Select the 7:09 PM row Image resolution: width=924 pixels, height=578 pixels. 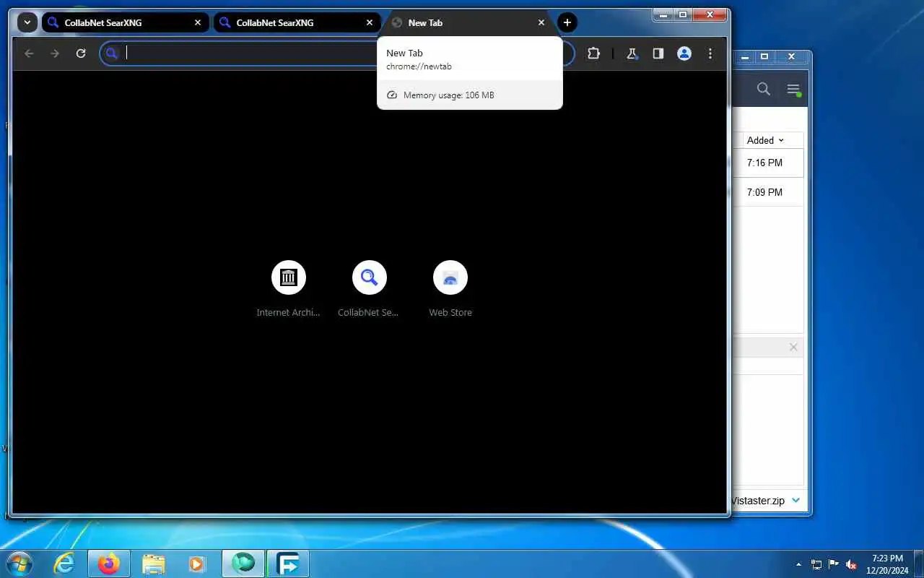767,192
